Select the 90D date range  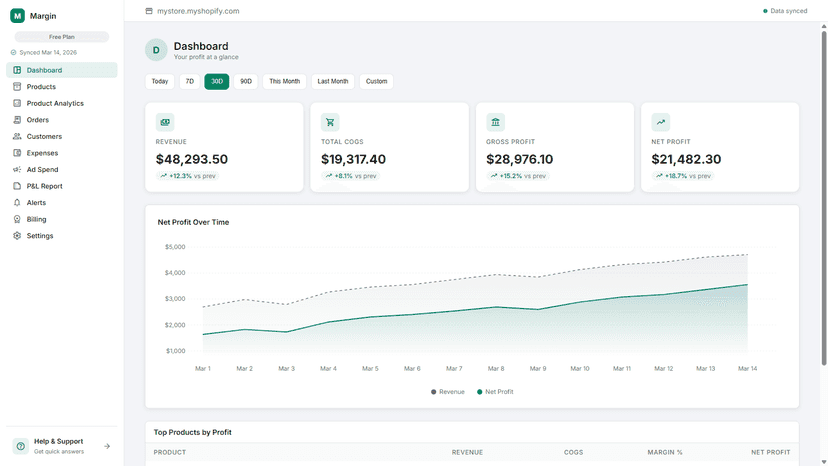coord(246,81)
